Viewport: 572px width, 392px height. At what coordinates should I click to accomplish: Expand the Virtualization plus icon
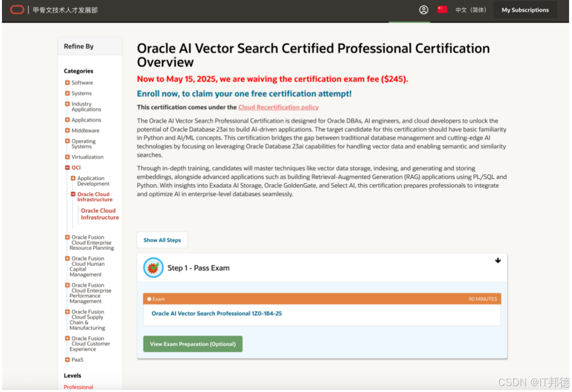coord(67,157)
